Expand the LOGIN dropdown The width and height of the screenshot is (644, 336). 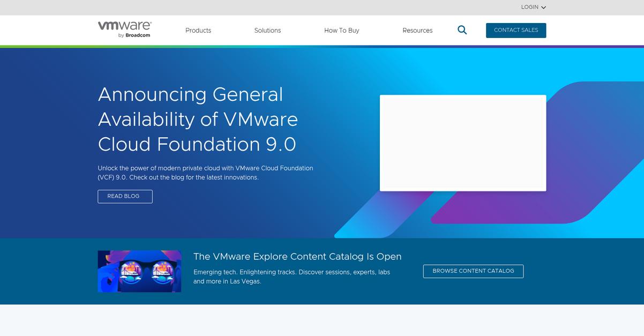click(x=533, y=7)
